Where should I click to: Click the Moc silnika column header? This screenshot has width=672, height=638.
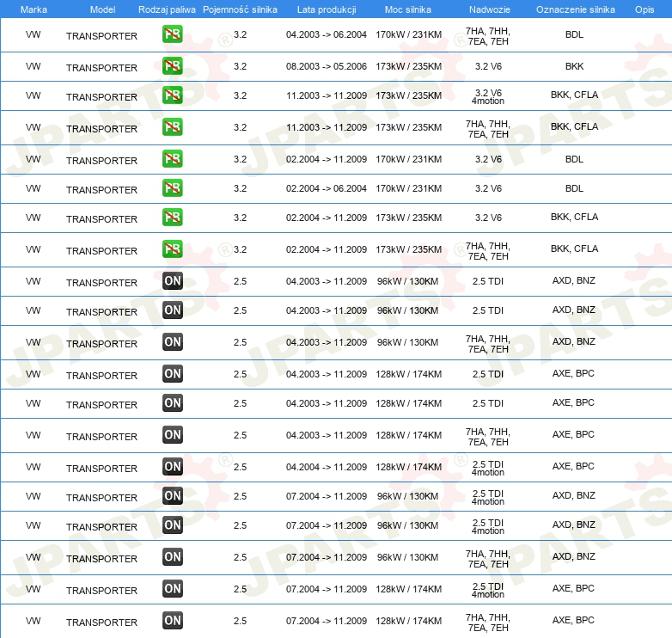pyautogui.click(x=408, y=9)
